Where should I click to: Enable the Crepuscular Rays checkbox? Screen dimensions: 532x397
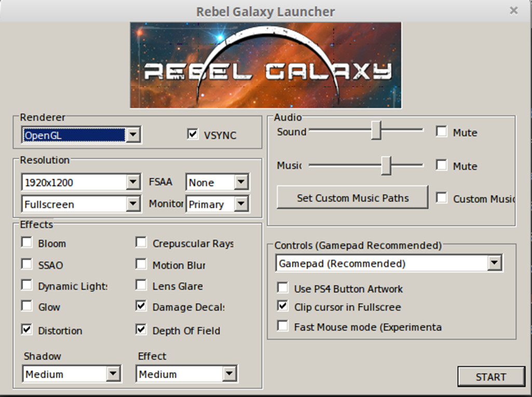coord(141,243)
